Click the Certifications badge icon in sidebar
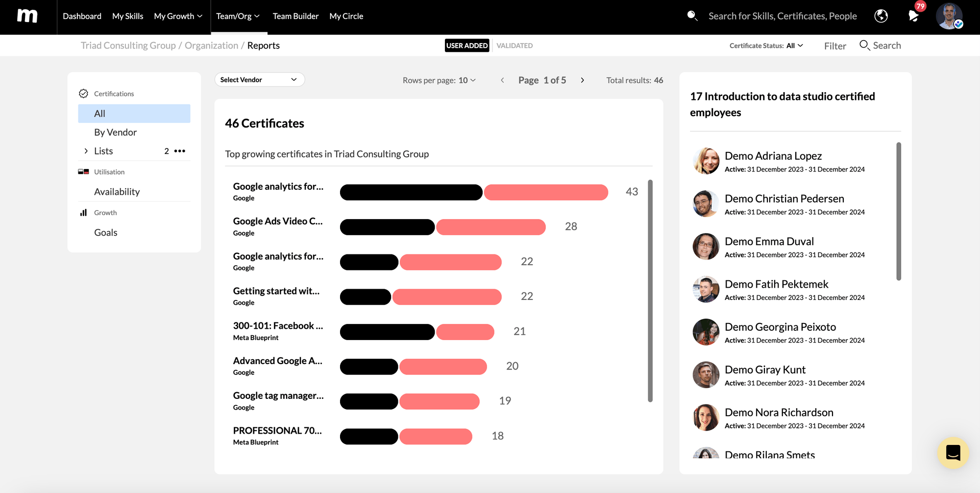The image size is (980, 493). pyautogui.click(x=83, y=93)
